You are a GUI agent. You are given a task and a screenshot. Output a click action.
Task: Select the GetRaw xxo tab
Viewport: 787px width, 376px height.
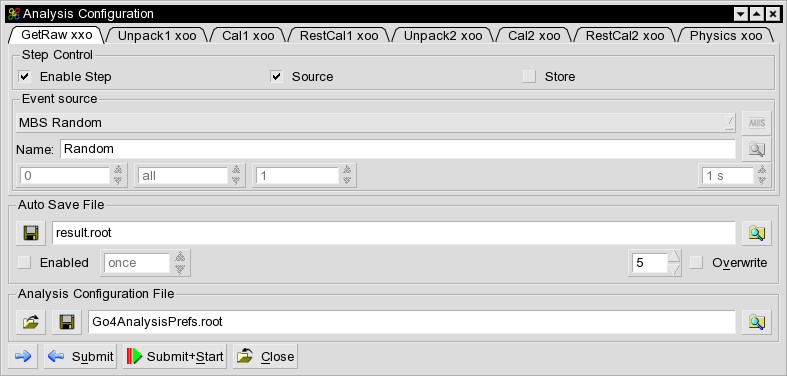click(x=57, y=35)
